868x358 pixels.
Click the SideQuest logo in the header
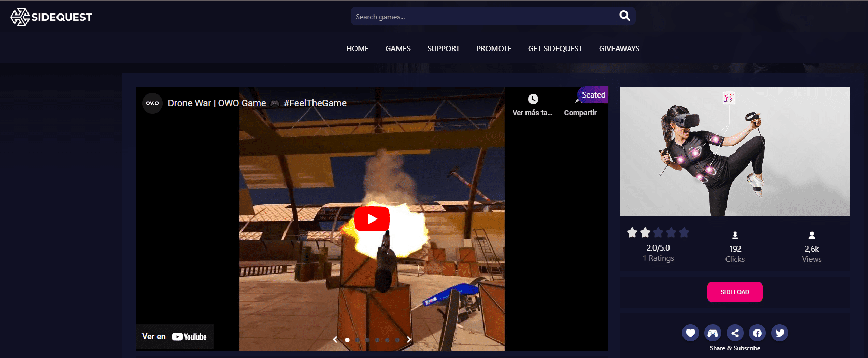[51, 17]
